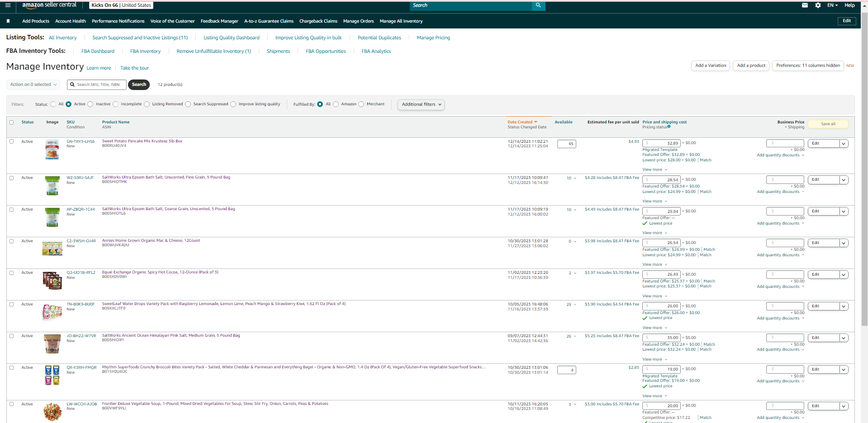868x423 pixels.
Task: Open the settings gear icon
Action: 818,5
